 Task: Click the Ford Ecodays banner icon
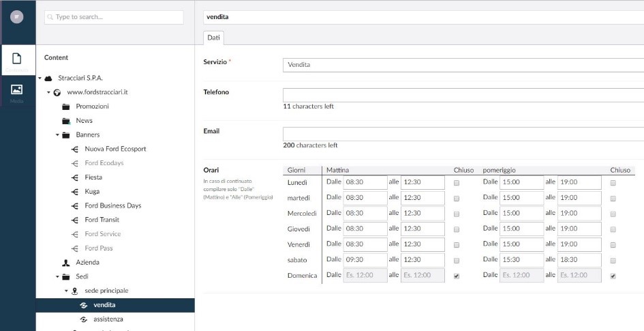pos(75,163)
